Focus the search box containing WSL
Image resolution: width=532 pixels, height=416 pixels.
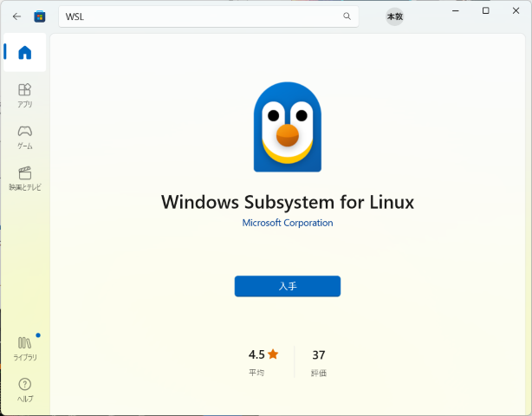[199, 16]
